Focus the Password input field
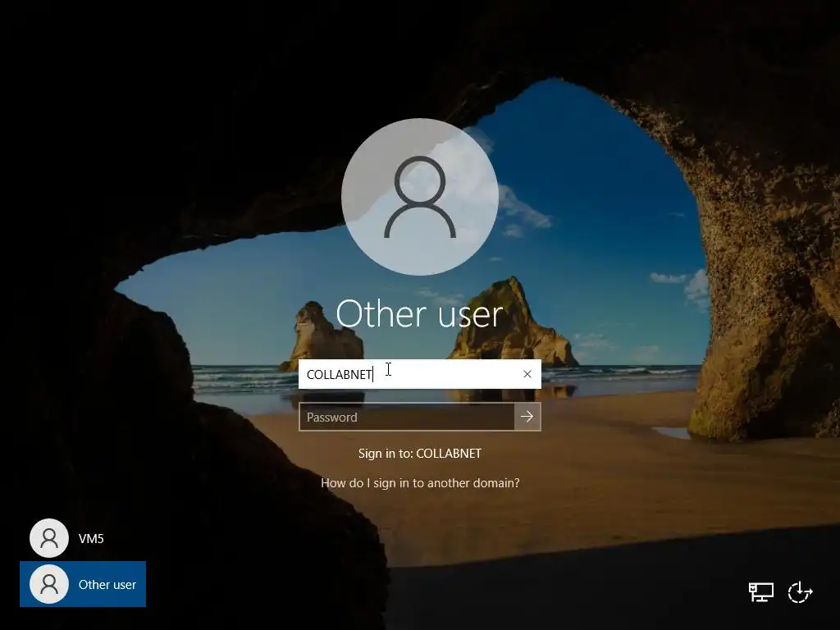 pyautogui.click(x=407, y=417)
